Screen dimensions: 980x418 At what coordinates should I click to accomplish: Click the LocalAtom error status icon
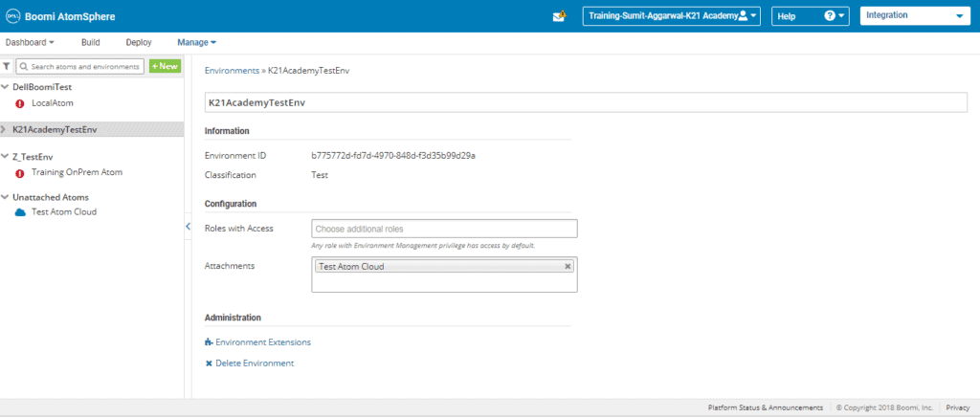click(19, 103)
